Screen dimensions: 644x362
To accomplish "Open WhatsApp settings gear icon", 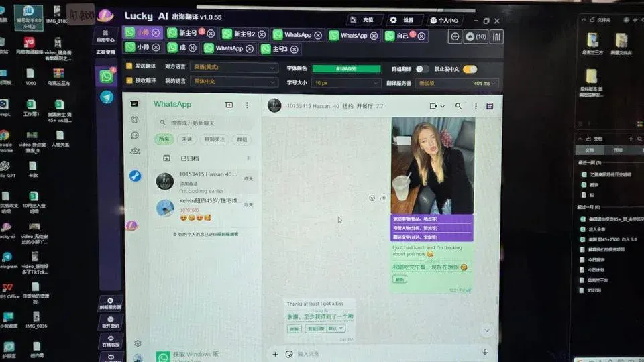I will point(138,343).
